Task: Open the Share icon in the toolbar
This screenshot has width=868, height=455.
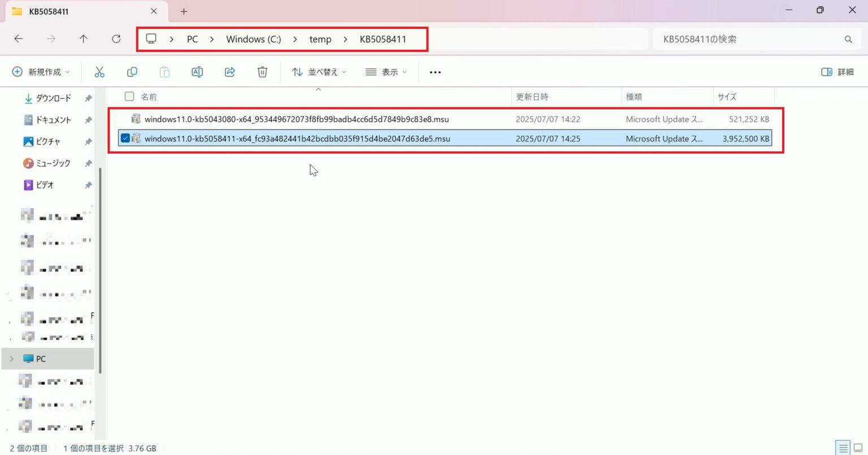Action: point(229,72)
